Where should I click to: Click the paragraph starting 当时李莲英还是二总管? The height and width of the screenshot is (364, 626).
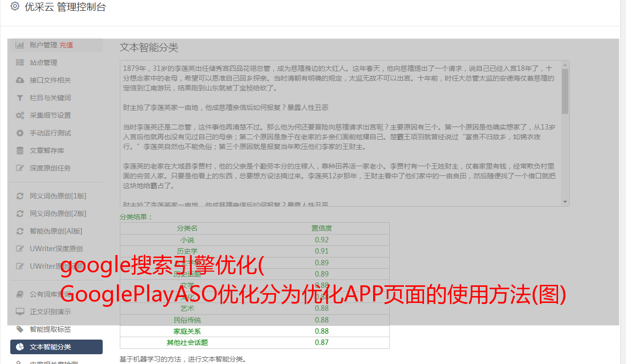[x=339, y=137]
